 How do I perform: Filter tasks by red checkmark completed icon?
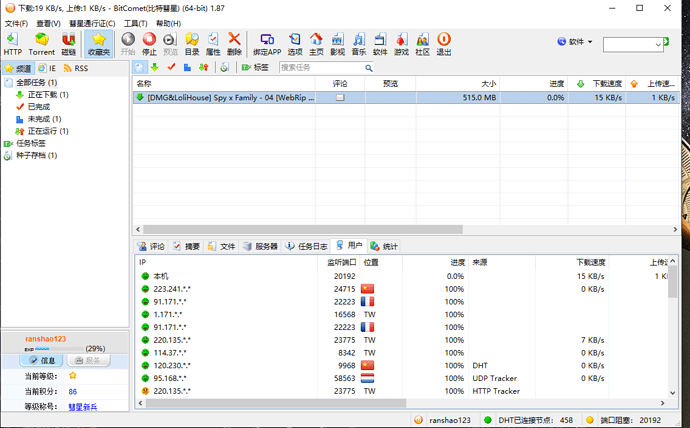171,67
